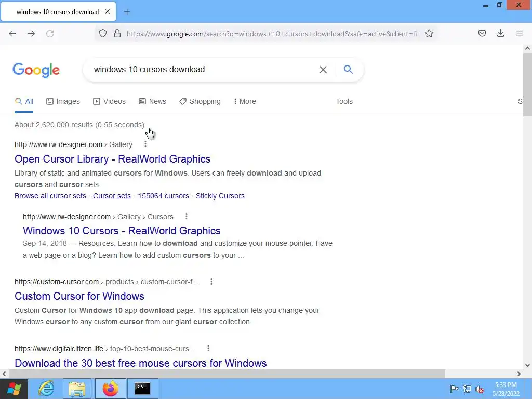This screenshot has width=532, height=399.
Task: Open options for the digitalcitizen.life result
Action: tap(208, 348)
